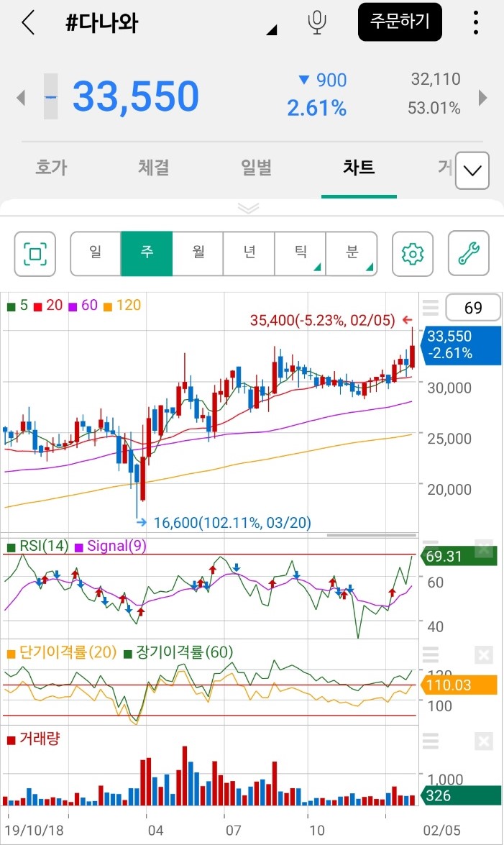Close the RSI indicator panel
This screenshot has height=845, width=504.
pos(484,549)
